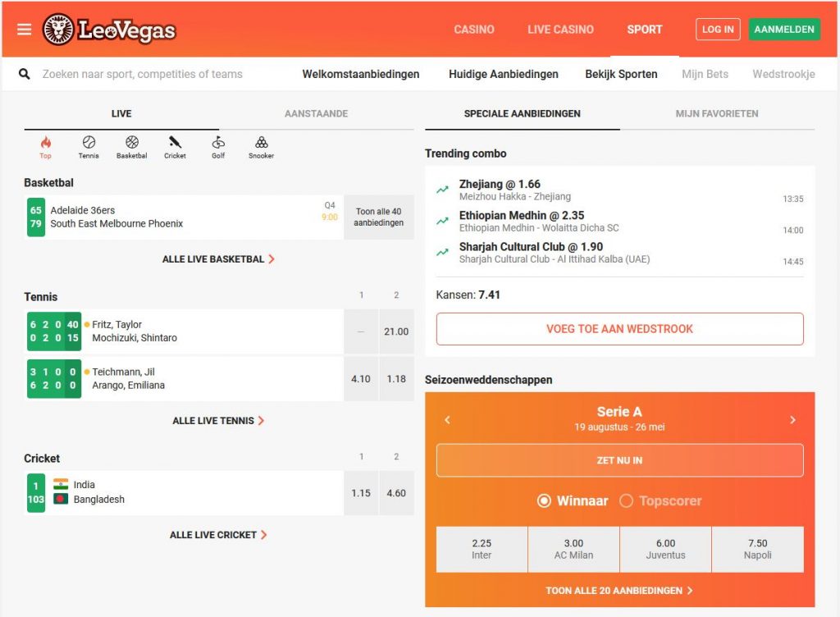
Task: Select the Golf sport icon
Action: (x=218, y=148)
